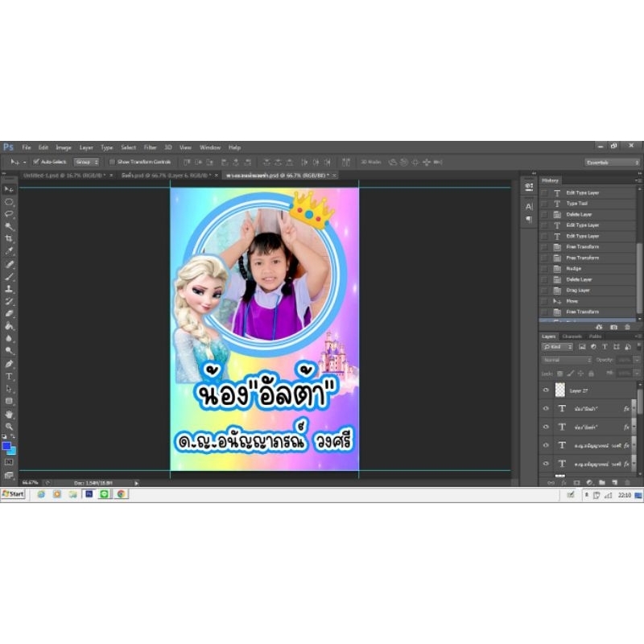The width and height of the screenshot is (644, 644).
Task: Select the Blur tool
Action: tap(9, 338)
